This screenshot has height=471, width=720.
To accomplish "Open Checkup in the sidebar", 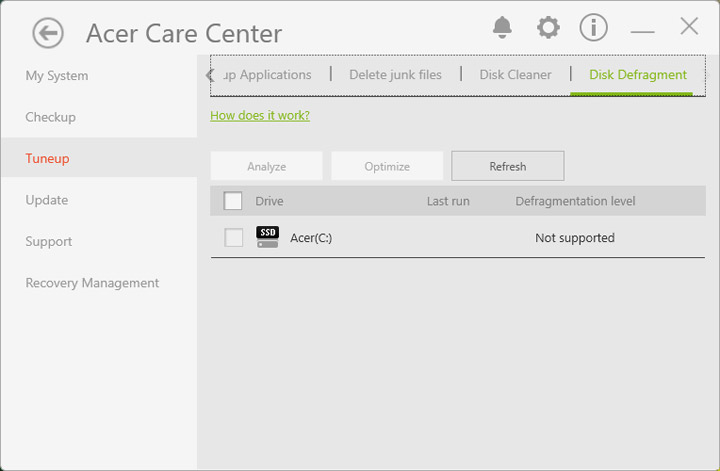I will (x=51, y=117).
